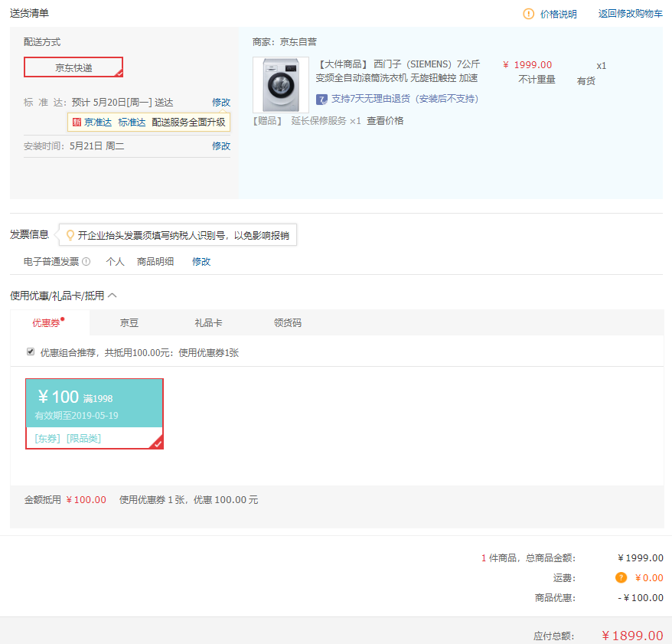Click the 运费 ¥0.00 amount
Viewport: 672px width, 644px height.
pos(649,578)
